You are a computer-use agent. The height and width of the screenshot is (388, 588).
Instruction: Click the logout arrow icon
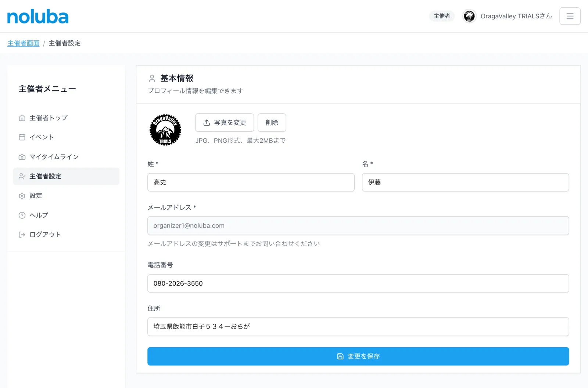pos(22,235)
